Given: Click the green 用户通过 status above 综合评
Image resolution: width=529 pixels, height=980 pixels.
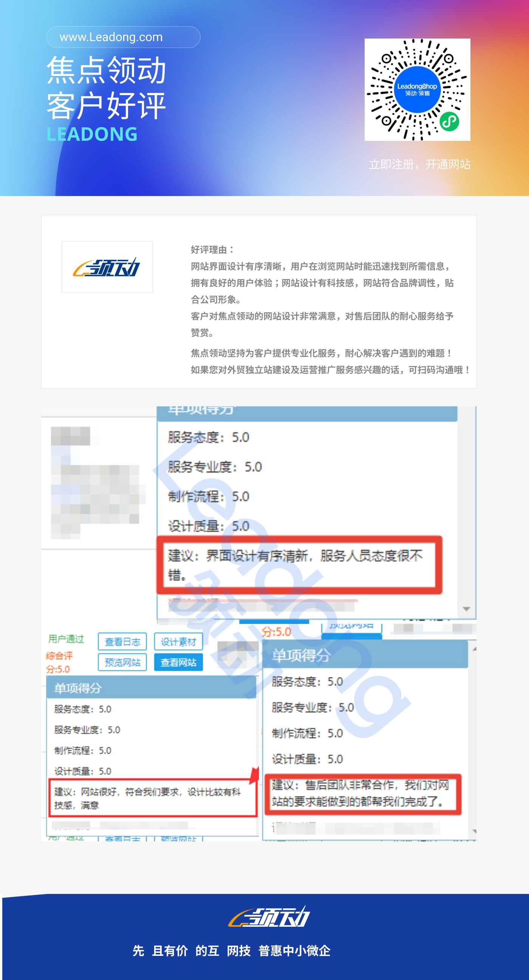Looking at the screenshot, I should (66, 639).
